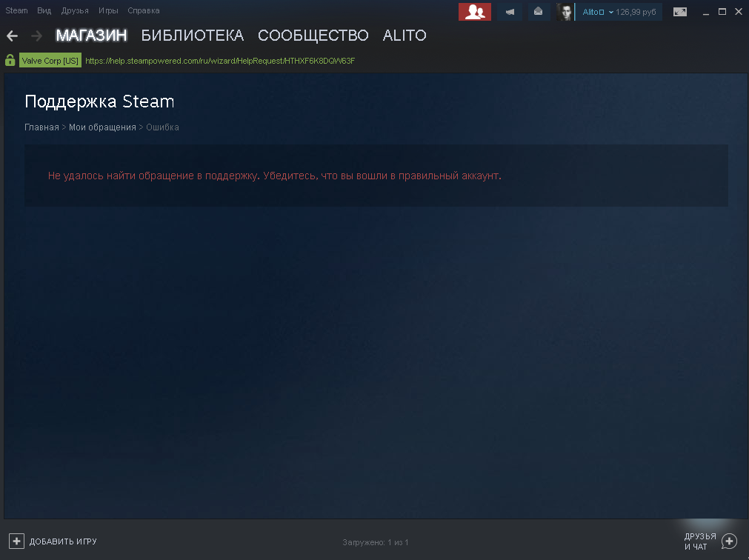Switch to the БИБЛИОТЕКА tab
Viewport: 749px width, 560px height.
click(193, 36)
